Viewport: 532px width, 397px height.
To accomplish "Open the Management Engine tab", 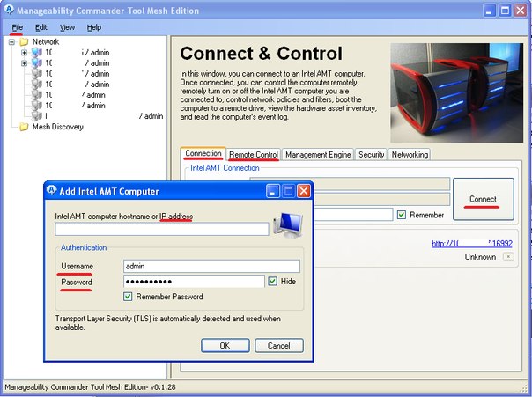I will coord(318,155).
